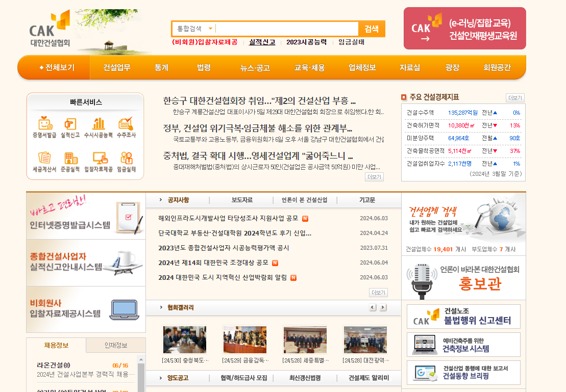The image size is (566, 392).
Task: Open the 홍보관 microphone banner
Action: tap(463, 278)
